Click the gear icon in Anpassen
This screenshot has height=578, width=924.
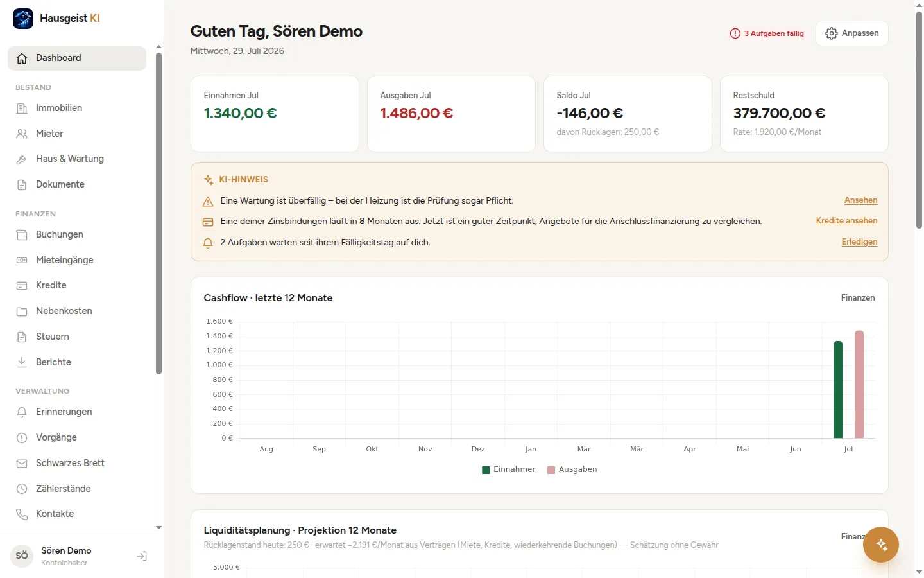coord(832,33)
